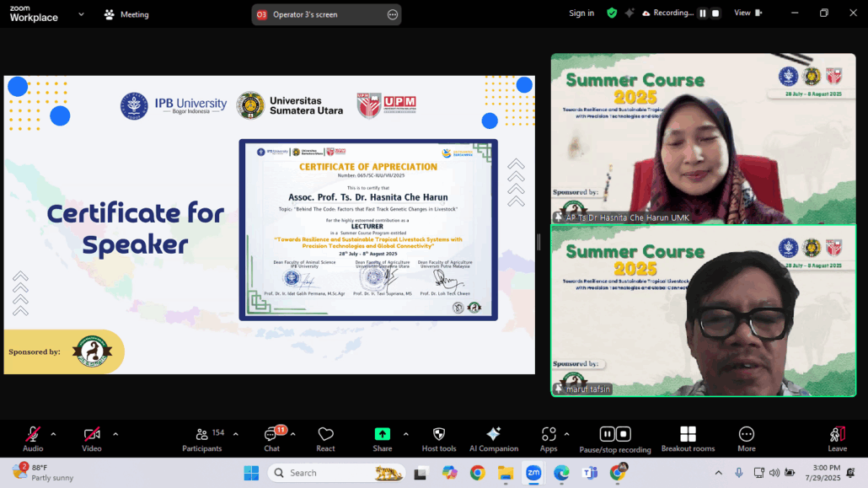Click the More options ellipsis in toolbar
The width and height of the screenshot is (868, 488).
pyautogui.click(x=746, y=438)
